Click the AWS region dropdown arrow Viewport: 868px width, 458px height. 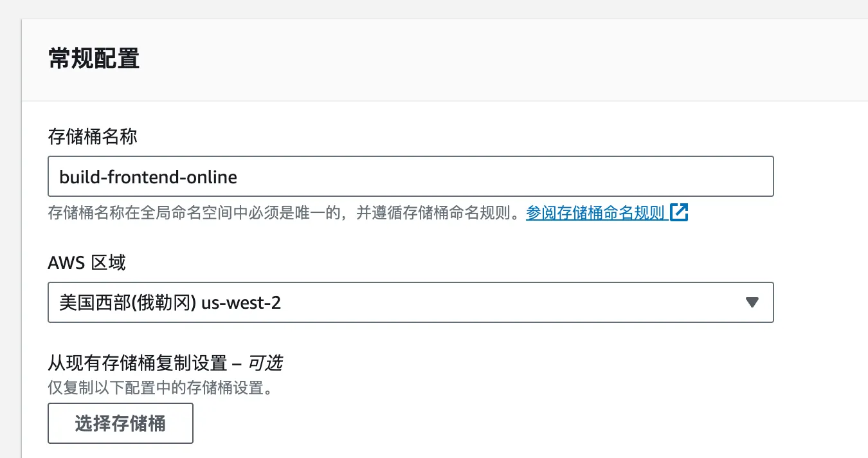752,302
